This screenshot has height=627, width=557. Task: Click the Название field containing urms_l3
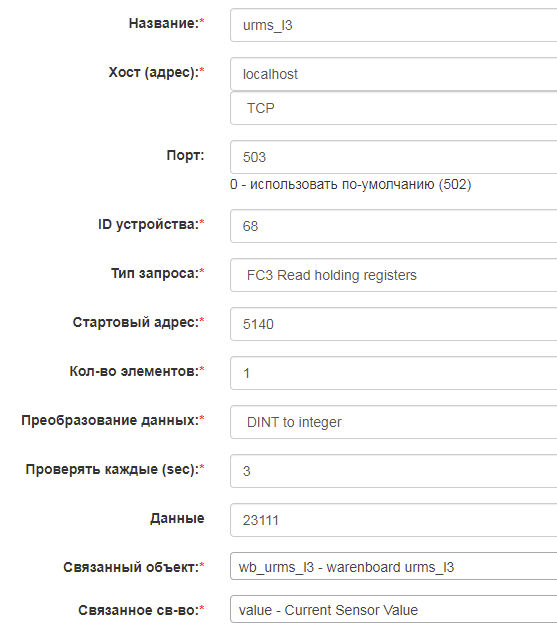click(393, 25)
